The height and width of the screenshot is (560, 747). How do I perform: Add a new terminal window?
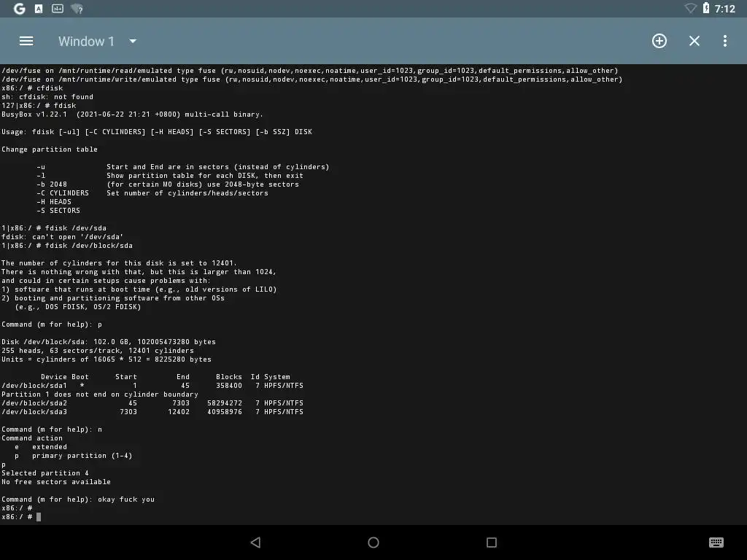point(659,41)
